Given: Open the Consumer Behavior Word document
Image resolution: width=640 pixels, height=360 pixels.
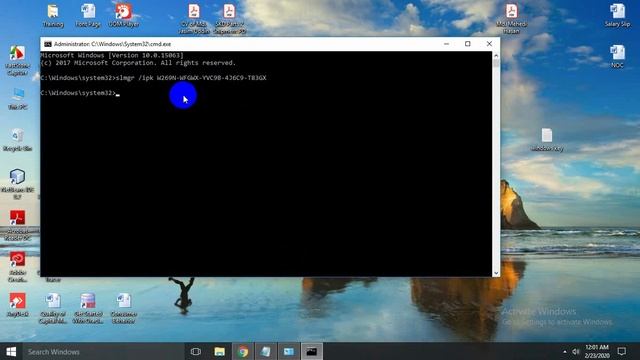Looking at the screenshot, I should (x=123, y=309).
